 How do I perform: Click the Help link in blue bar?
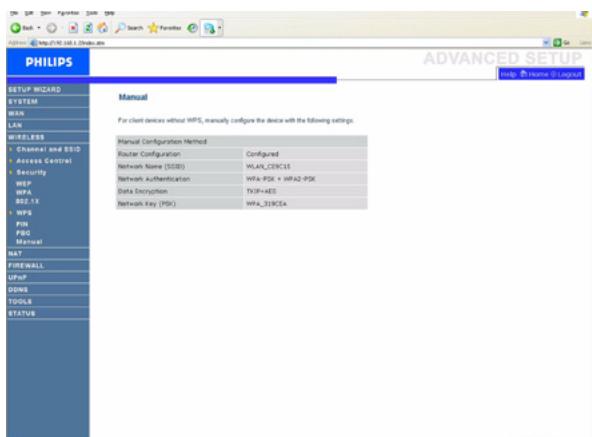(508, 74)
